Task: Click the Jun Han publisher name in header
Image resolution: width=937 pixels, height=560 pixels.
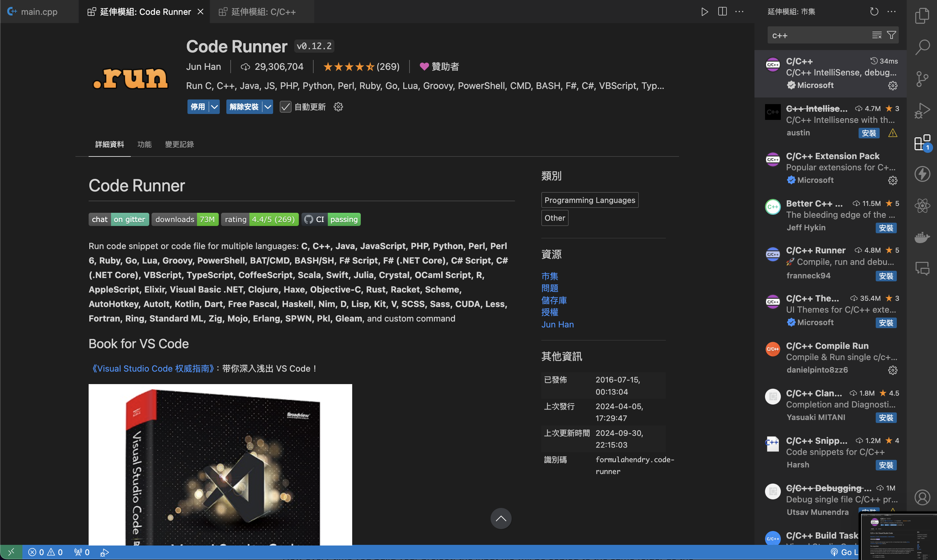Action: [203, 67]
